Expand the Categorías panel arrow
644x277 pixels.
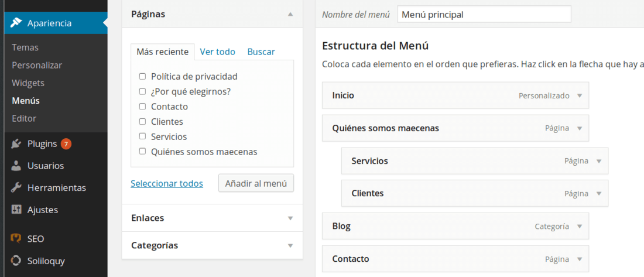click(x=290, y=246)
